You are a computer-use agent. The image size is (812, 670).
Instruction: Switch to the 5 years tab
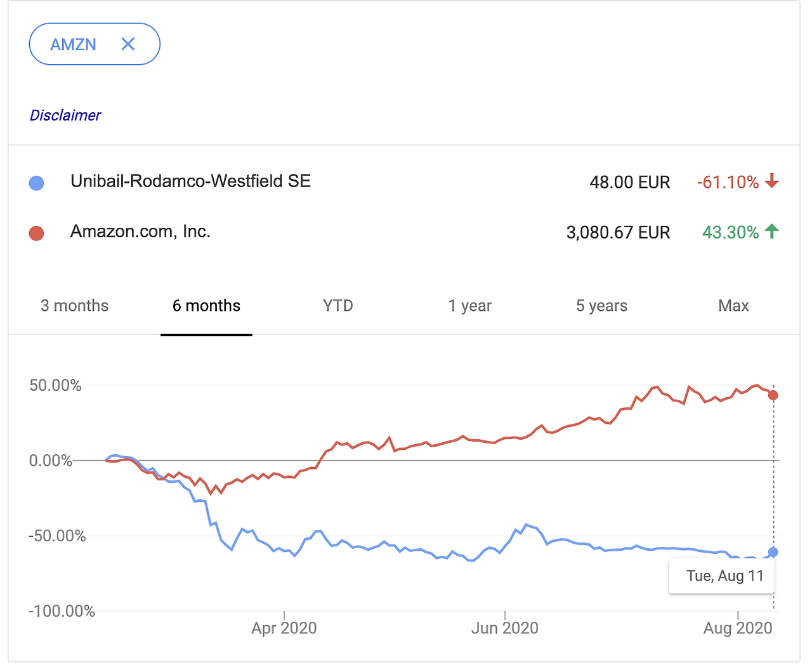(601, 306)
